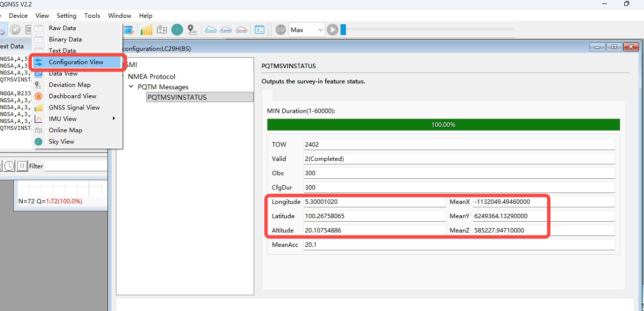The image size is (644, 311).
Task: Click the Online Map toolbar icon
Action: (x=162, y=30)
